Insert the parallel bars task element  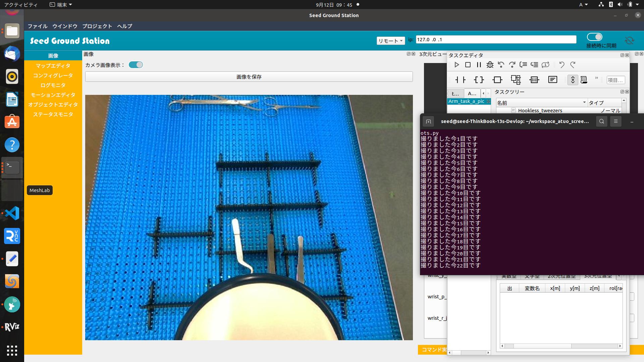460,80
